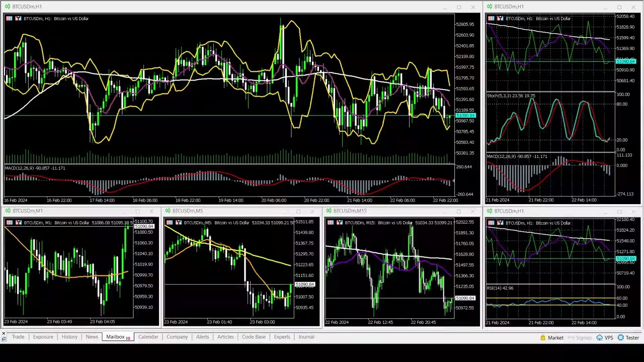Click the RSI(14) 42.96 label

click(x=500, y=288)
